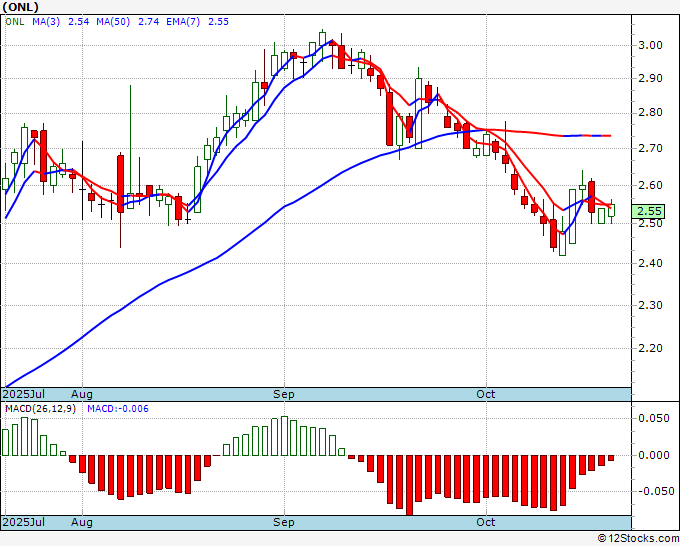Click Oct on the price chart axis
680x546 pixels.
click(x=485, y=394)
